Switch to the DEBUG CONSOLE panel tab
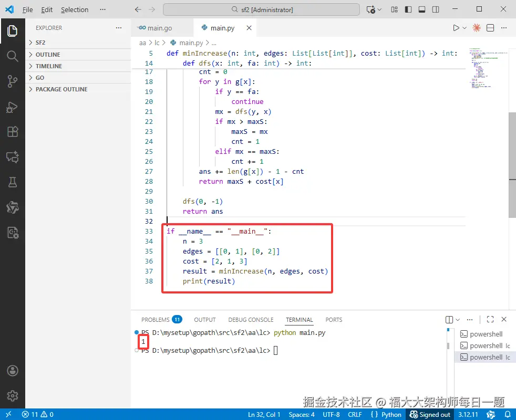The height and width of the screenshot is (420, 516). [251, 320]
